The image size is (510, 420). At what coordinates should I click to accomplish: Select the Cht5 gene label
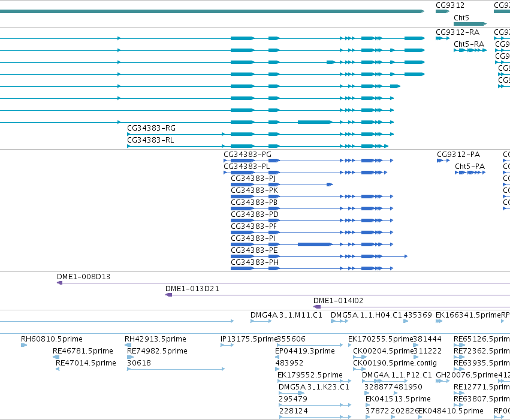point(461,17)
